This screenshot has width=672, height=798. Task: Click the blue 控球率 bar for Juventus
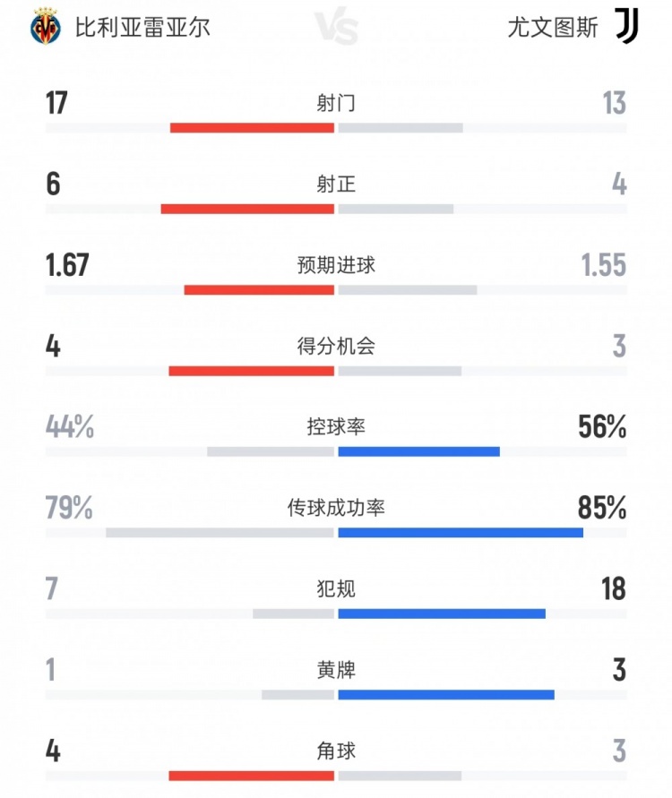tap(418, 451)
